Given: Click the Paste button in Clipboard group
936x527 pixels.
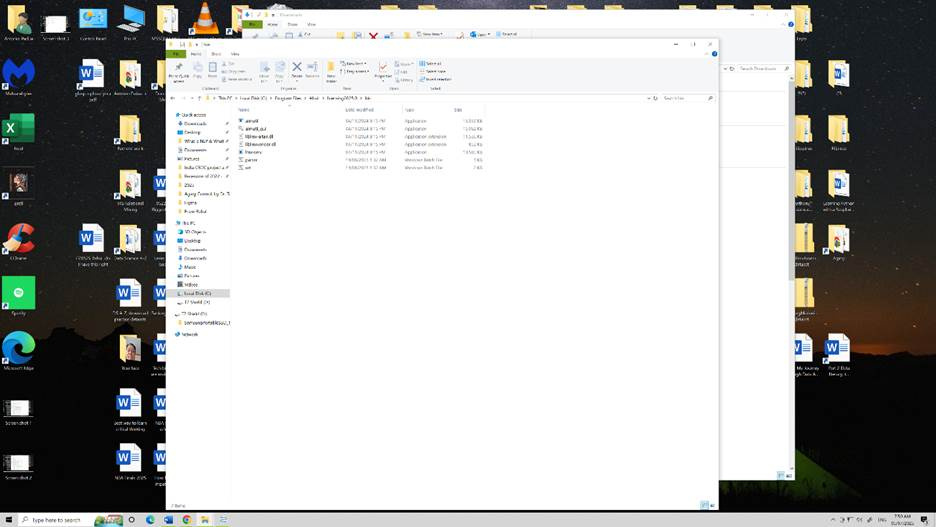Looking at the screenshot, I should (x=212, y=70).
